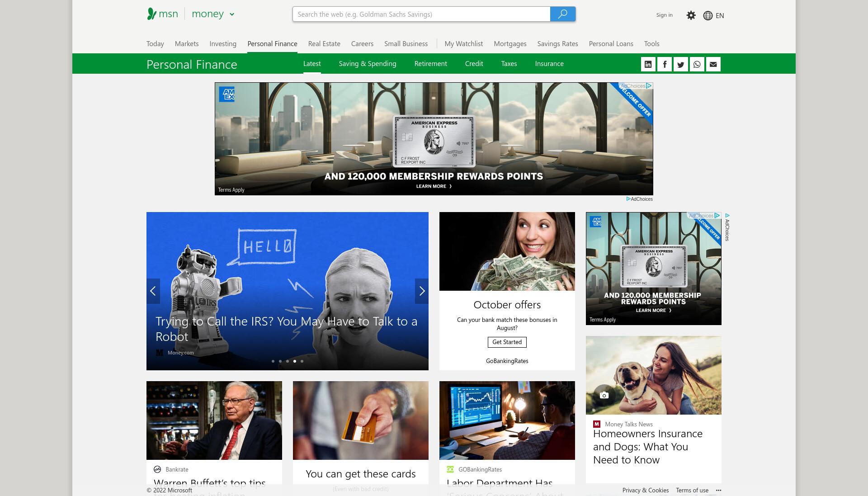Select second carousel dot indicator
This screenshot has width=868, height=496.
pyautogui.click(x=280, y=361)
